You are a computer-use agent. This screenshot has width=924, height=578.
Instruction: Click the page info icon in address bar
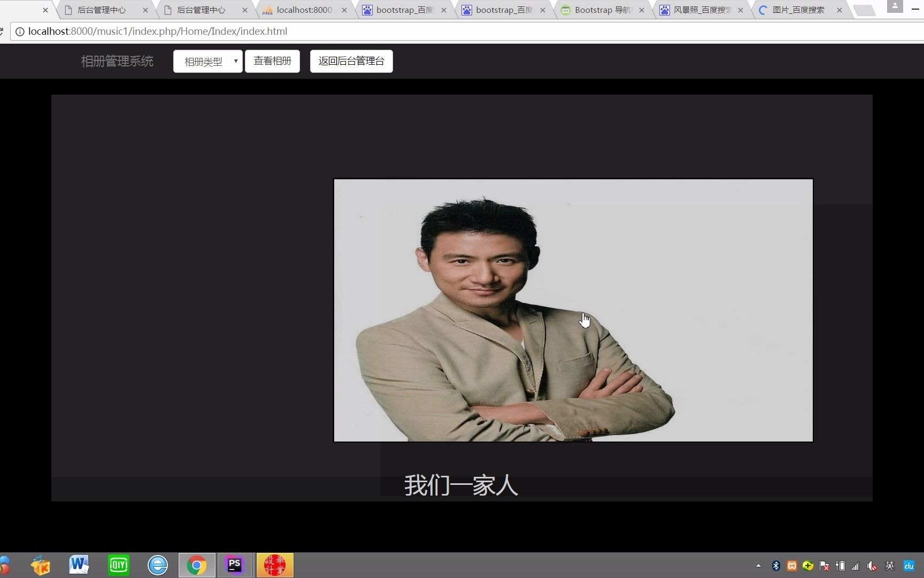pos(20,31)
